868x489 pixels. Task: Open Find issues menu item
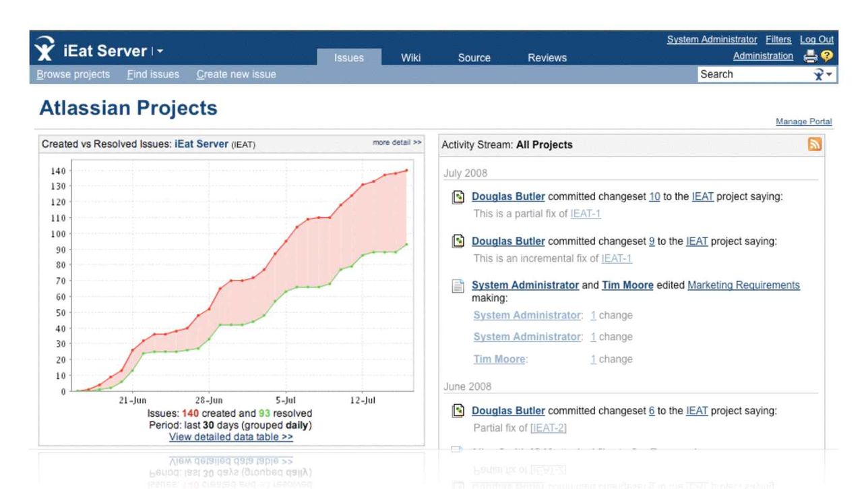(153, 74)
